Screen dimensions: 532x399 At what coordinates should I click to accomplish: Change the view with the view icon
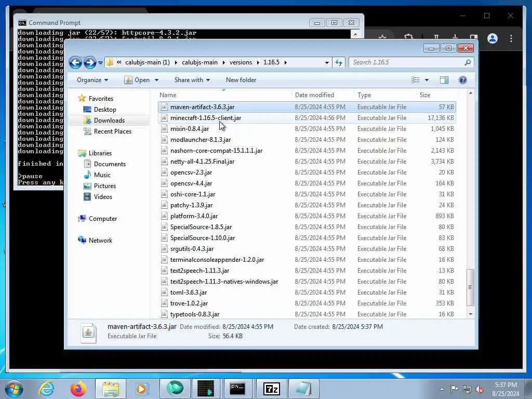415,79
